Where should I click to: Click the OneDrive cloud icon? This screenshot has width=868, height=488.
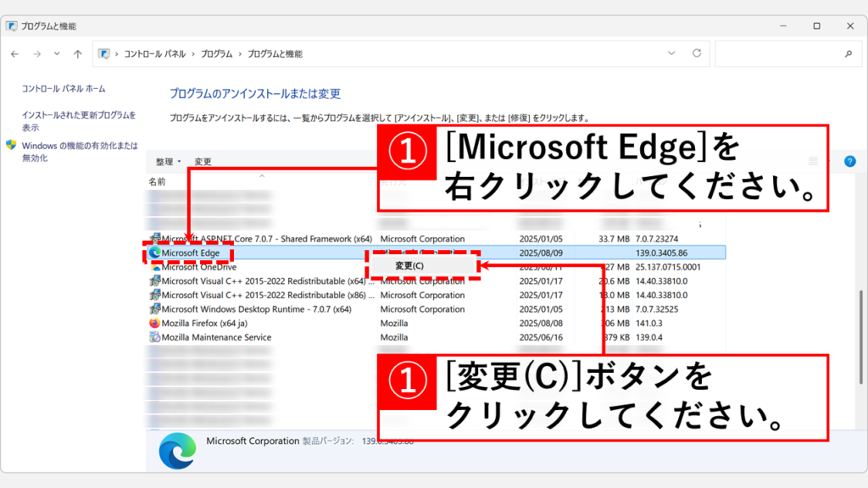click(x=155, y=267)
